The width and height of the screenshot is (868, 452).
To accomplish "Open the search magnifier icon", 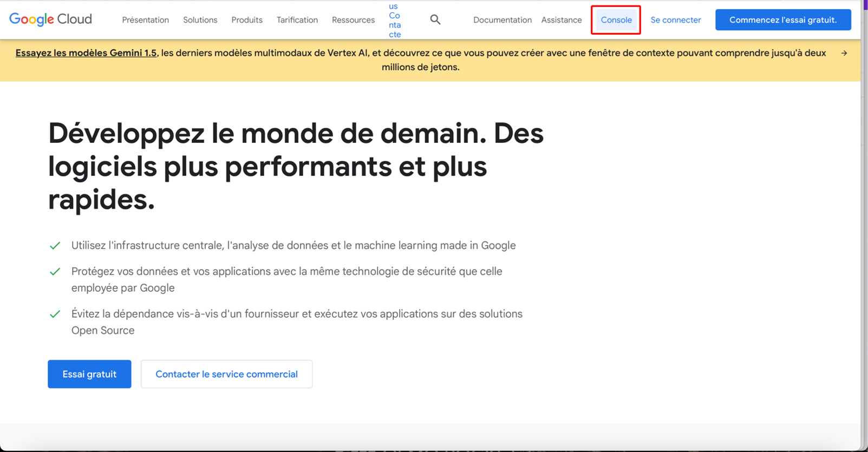I will point(435,20).
